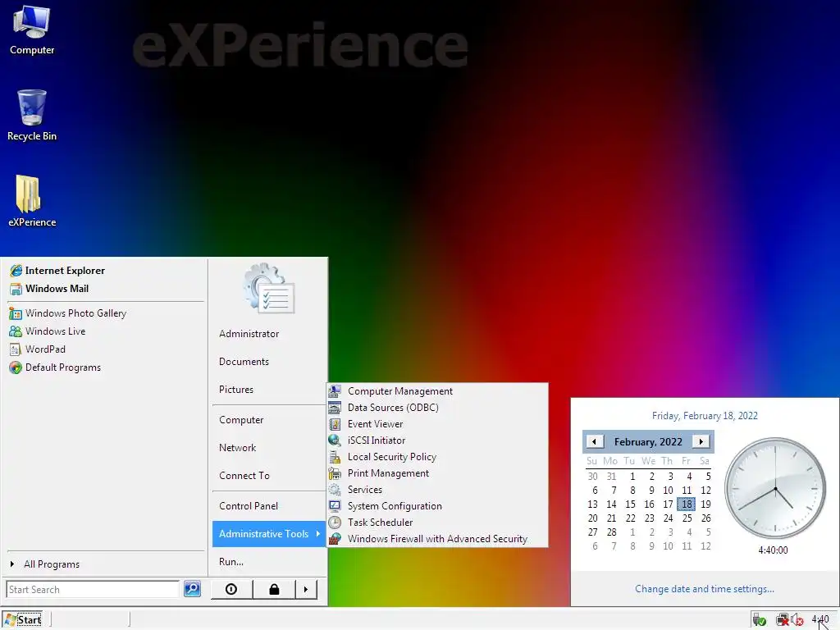The width and height of the screenshot is (840, 630).
Task: Click the Print Management printer icon
Action: (x=335, y=473)
